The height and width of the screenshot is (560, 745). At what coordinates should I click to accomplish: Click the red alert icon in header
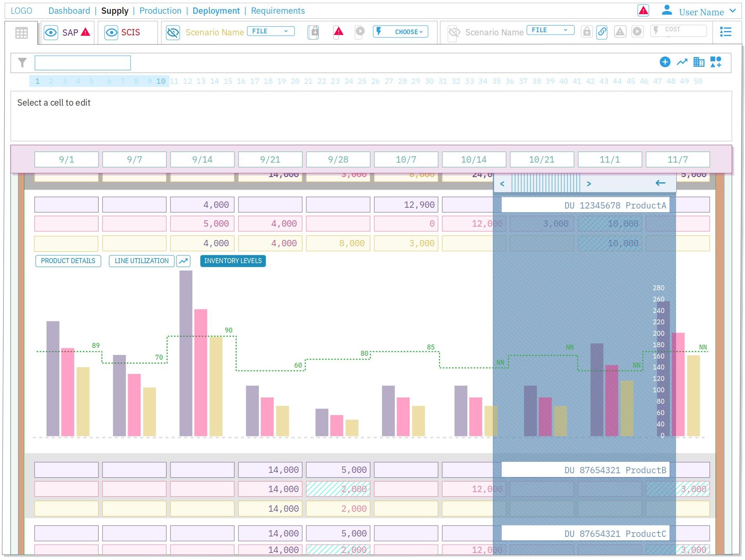(643, 11)
